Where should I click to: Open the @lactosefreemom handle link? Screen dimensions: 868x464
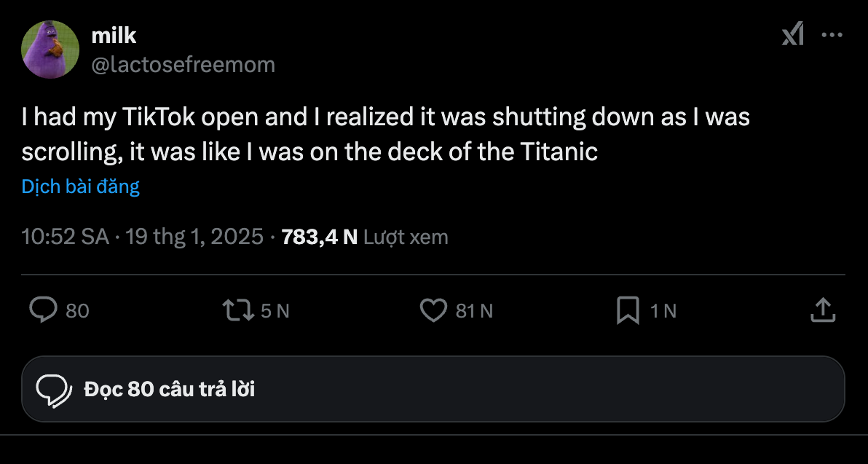click(x=184, y=64)
